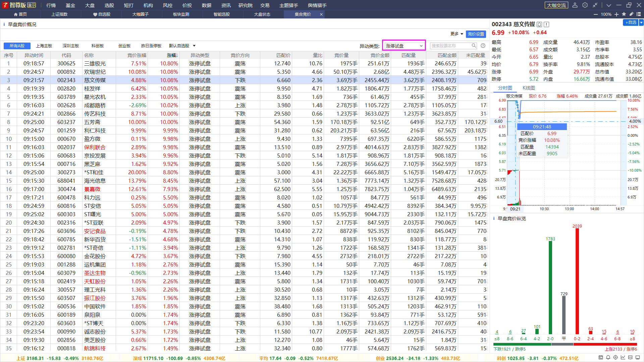The height and width of the screenshot is (362, 644).
Task: Select stock row 欢瑞世纪
Action: [245, 72]
